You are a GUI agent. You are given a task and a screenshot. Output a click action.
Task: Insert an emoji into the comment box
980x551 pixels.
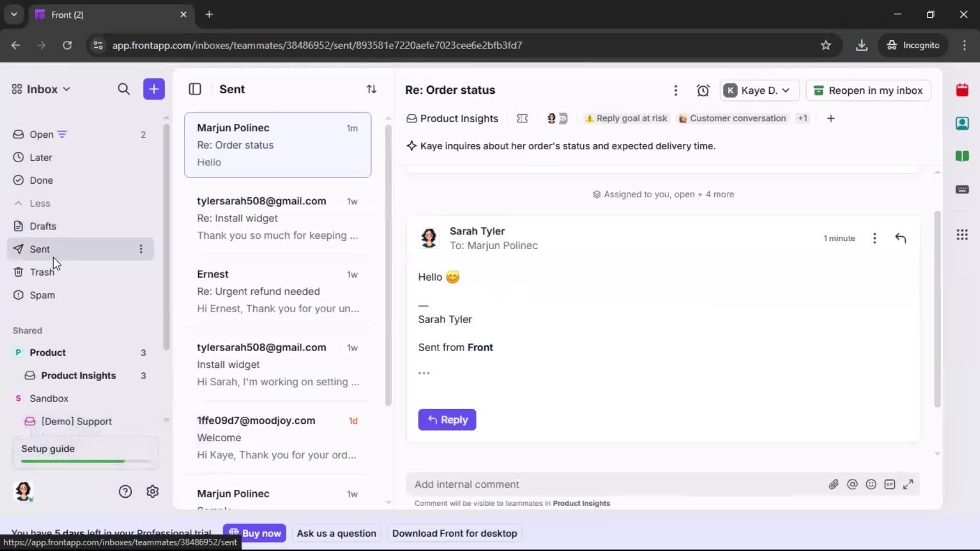pyautogui.click(x=871, y=484)
